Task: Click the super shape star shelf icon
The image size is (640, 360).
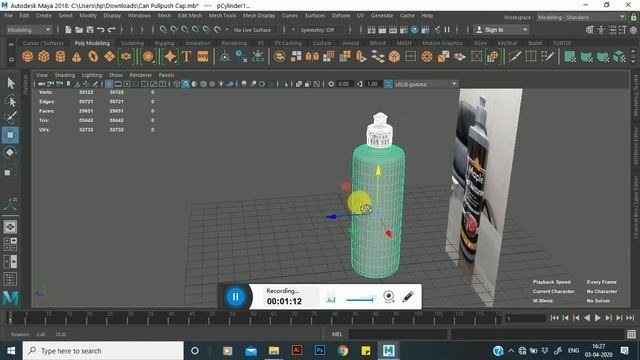Action: 169,56
